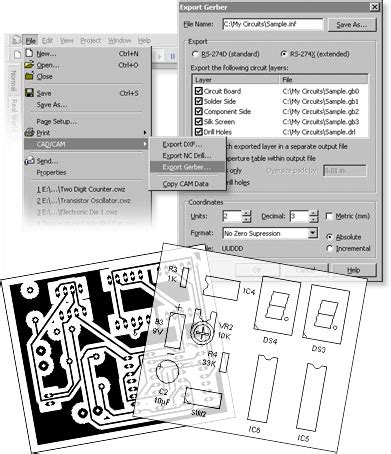This screenshot has width=391, height=454.
Task: Click the Help button in Export Gerber dialog
Action: [x=354, y=270]
